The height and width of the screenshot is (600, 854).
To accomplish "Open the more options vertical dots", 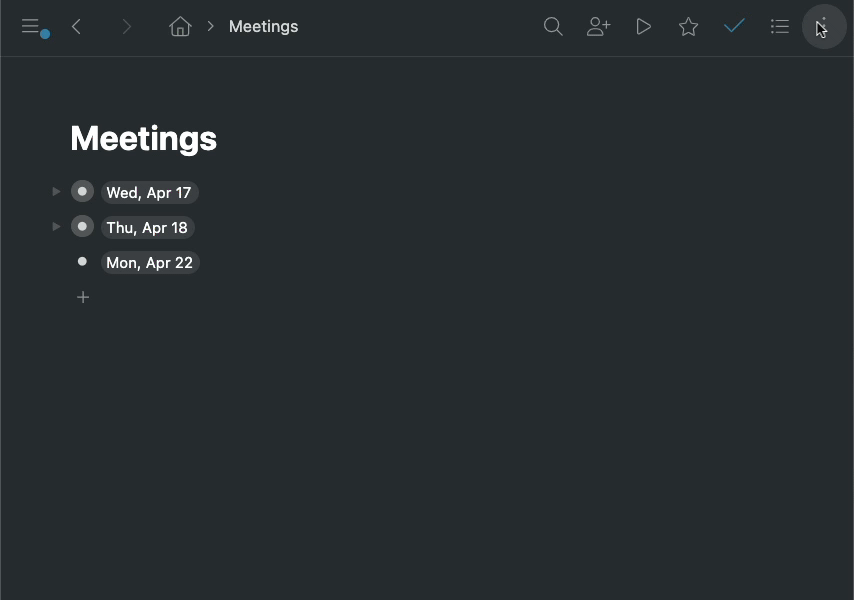I will click(824, 26).
